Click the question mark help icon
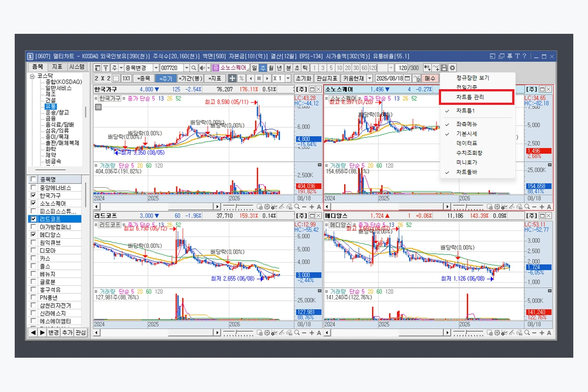588x392 pixels. [524, 56]
